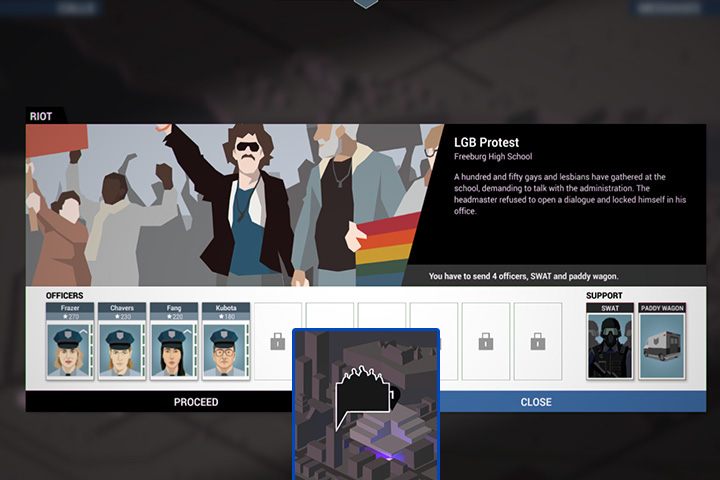720x480 pixels.
Task: Select the RIOT tab label
Action: 42,116
